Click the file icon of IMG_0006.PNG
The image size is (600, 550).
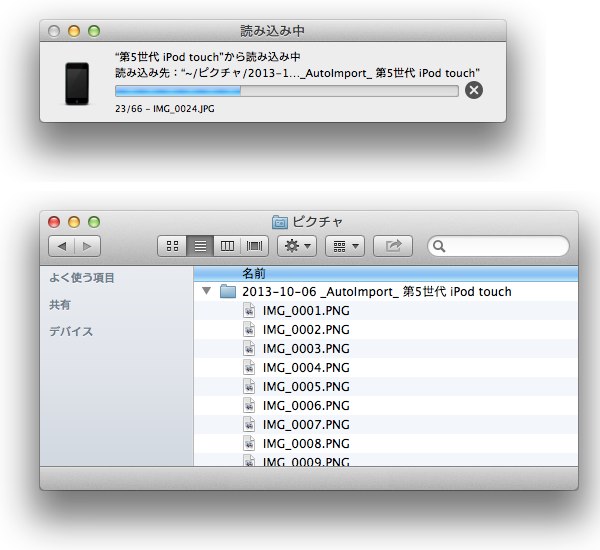(249, 405)
